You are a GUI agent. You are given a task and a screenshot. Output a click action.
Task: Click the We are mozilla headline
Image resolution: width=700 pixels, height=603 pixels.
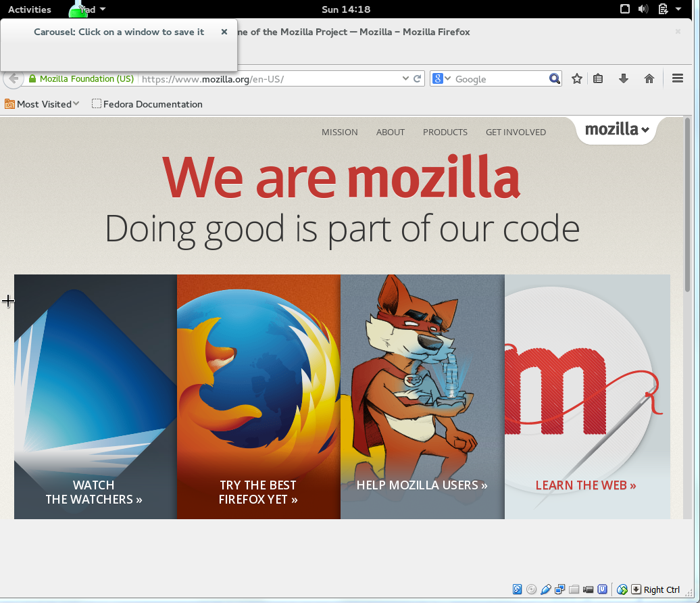click(341, 177)
